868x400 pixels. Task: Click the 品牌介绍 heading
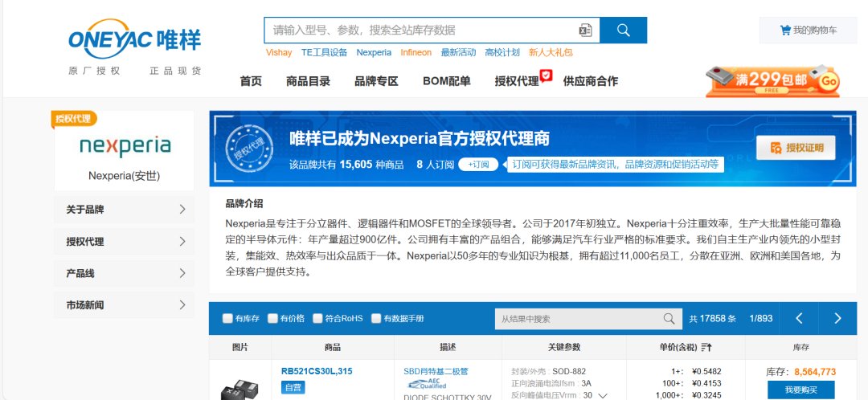tap(244, 203)
